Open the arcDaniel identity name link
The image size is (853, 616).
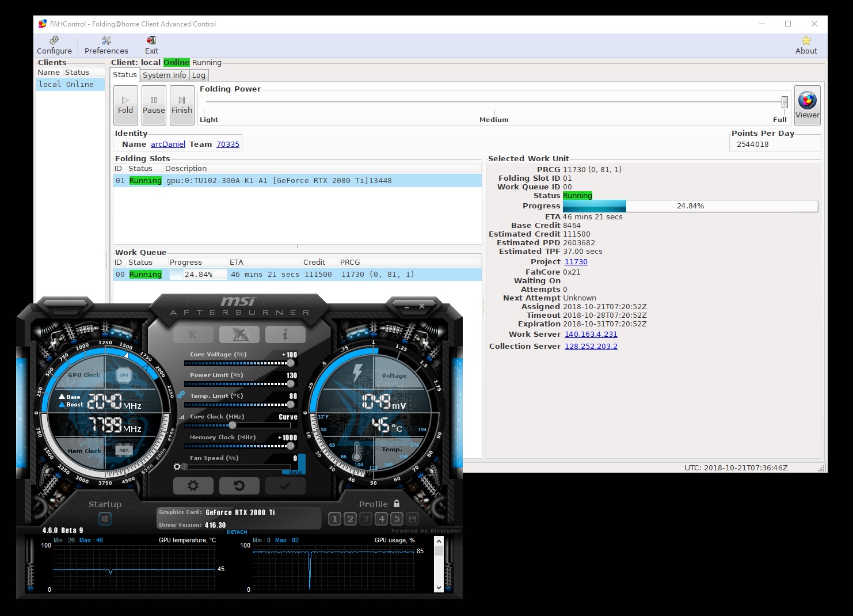click(x=168, y=145)
